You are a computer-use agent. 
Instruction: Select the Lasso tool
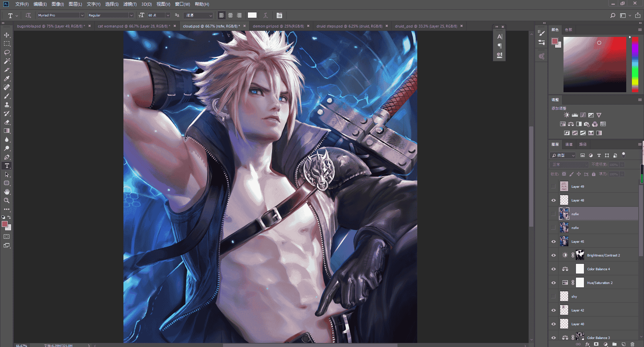[7, 52]
